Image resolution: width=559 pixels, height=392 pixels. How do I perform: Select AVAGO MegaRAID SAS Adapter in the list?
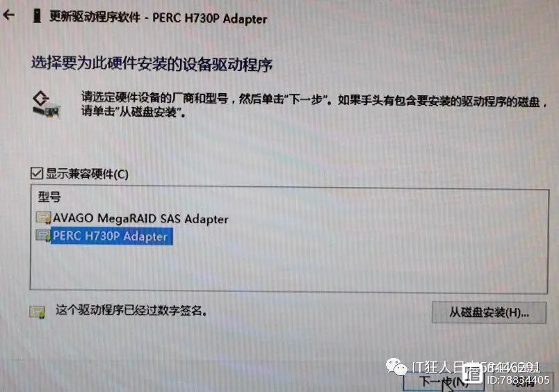click(140, 218)
